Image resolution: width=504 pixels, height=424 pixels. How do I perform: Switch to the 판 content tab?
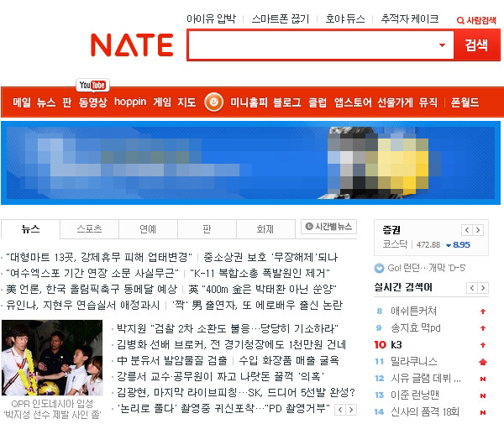pyautogui.click(x=207, y=229)
